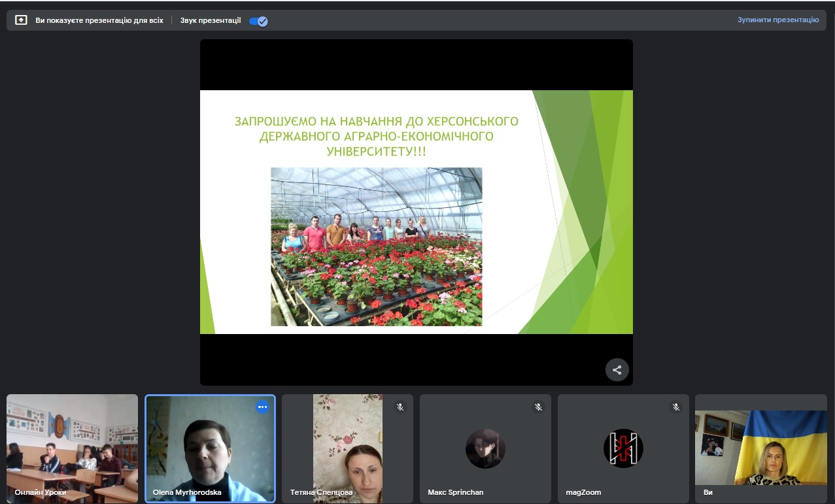The image size is (835, 504).
Task: Click 'Ви показуєте презентацію для всіх' text
Action: pos(99,20)
